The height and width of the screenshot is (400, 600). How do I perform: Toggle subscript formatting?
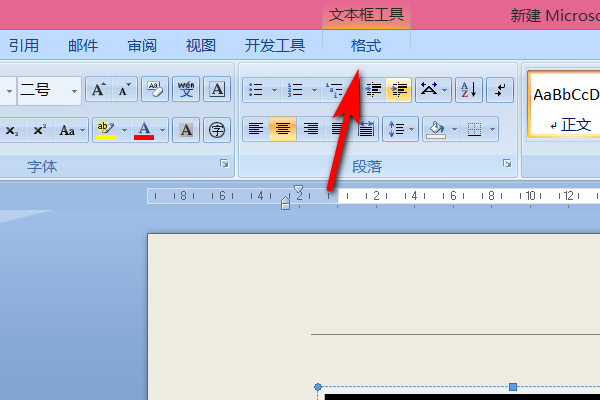[x=11, y=131]
